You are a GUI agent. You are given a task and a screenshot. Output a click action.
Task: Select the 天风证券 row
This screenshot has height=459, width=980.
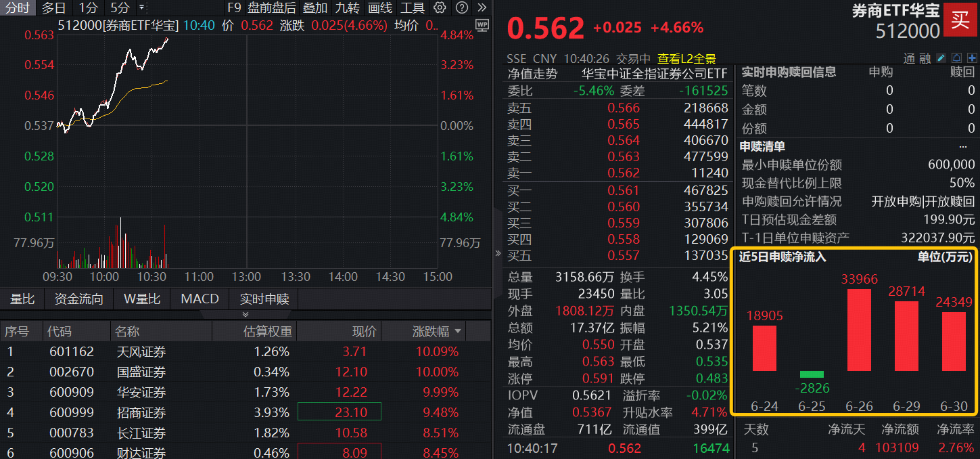point(245,352)
